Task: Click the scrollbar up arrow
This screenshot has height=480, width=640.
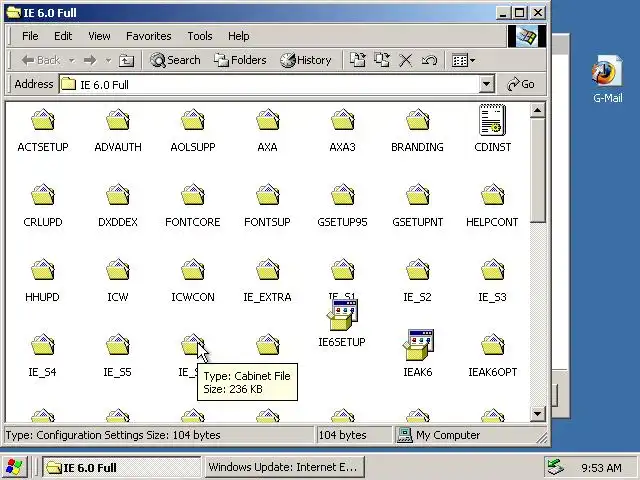Action: [x=538, y=110]
